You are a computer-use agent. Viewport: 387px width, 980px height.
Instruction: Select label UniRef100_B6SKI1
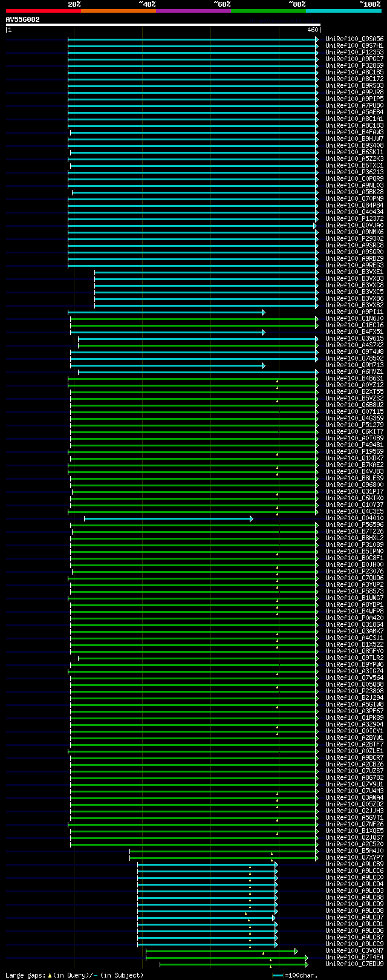pos(354,152)
